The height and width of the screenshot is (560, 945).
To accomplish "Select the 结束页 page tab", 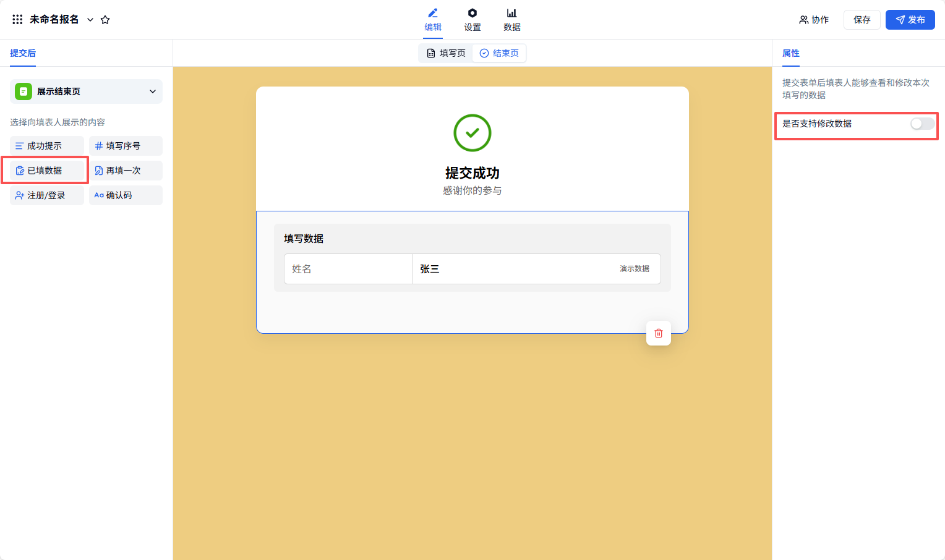I will (x=499, y=53).
